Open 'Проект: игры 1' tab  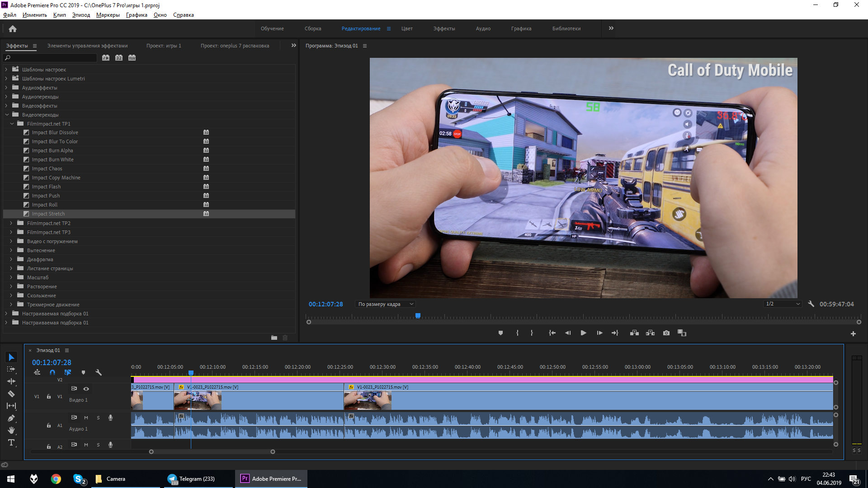(x=164, y=46)
